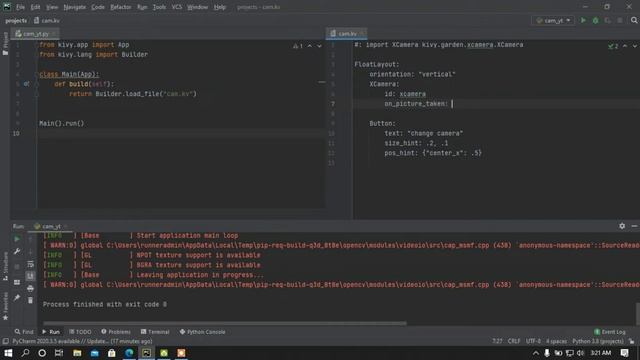Open Terminal tool window button

(155, 332)
